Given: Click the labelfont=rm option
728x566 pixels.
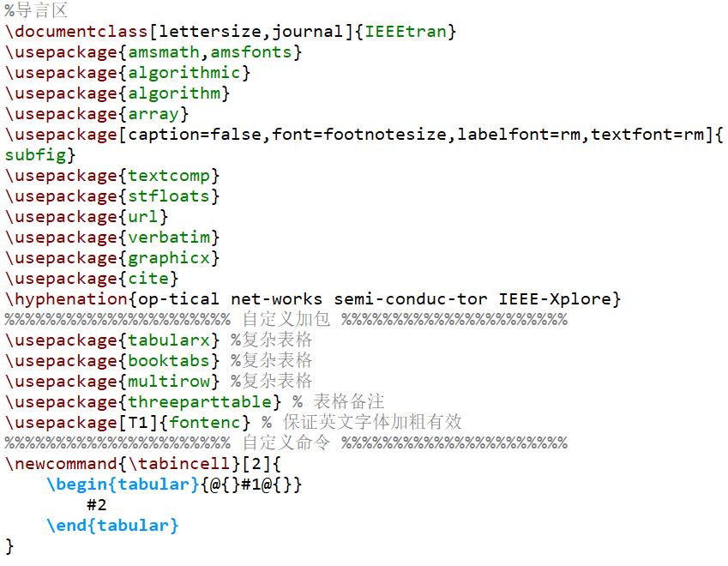Looking at the screenshot, I should click(x=519, y=135).
